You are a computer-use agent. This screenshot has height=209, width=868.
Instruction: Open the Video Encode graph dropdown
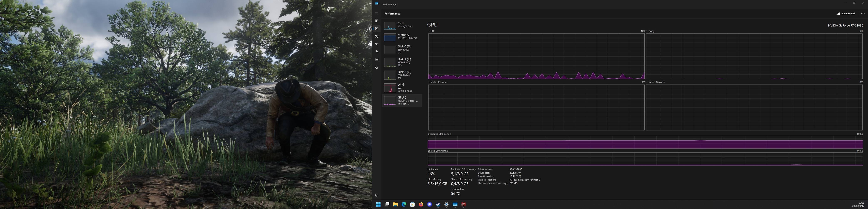coord(438,82)
